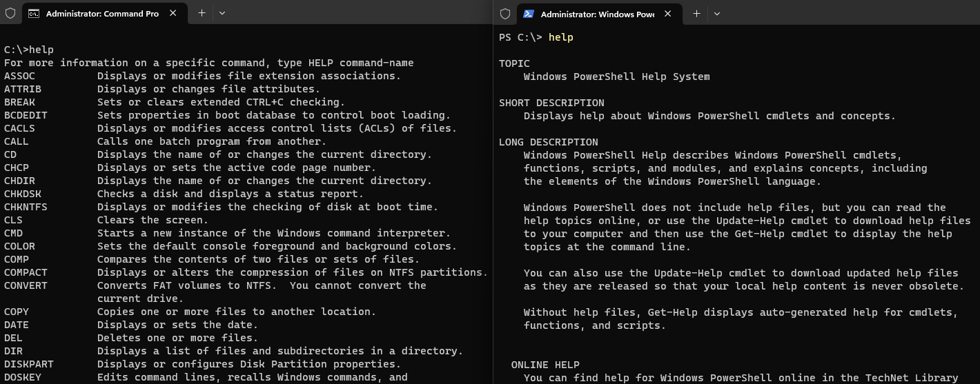The width and height of the screenshot is (980, 384).
Task: Expand the profile dropdown in Command Prompt window
Action: [222, 13]
